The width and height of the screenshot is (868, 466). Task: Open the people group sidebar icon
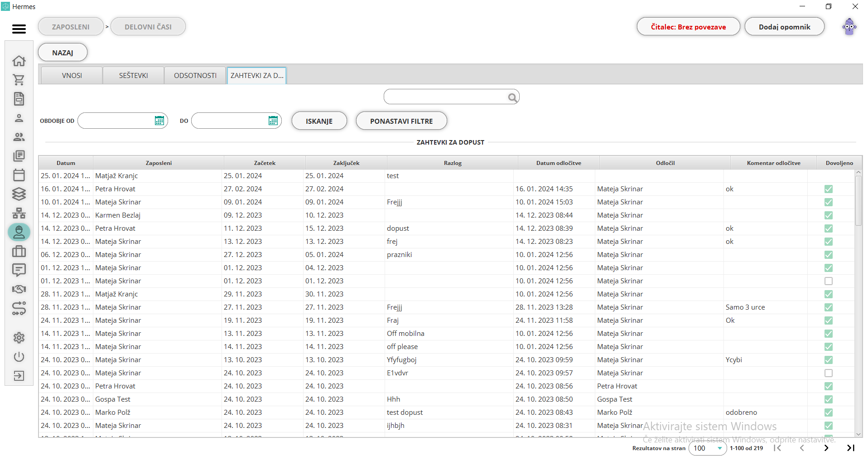pyautogui.click(x=19, y=137)
